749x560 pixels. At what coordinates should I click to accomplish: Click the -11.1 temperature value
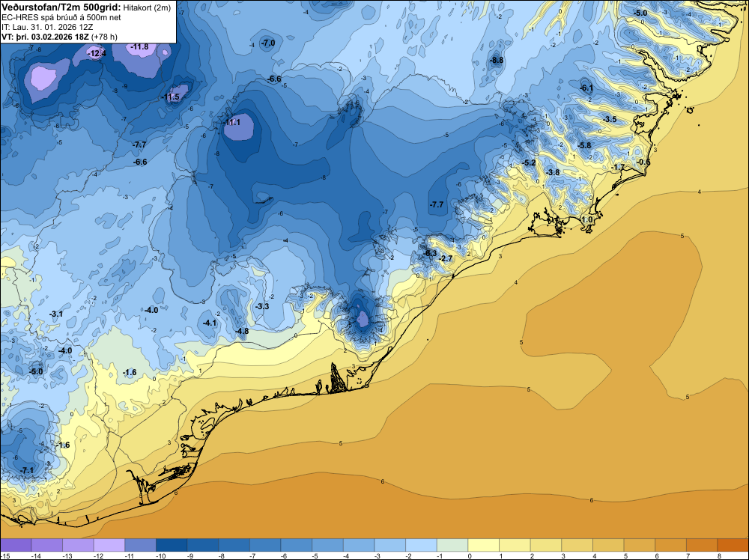pos(232,122)
